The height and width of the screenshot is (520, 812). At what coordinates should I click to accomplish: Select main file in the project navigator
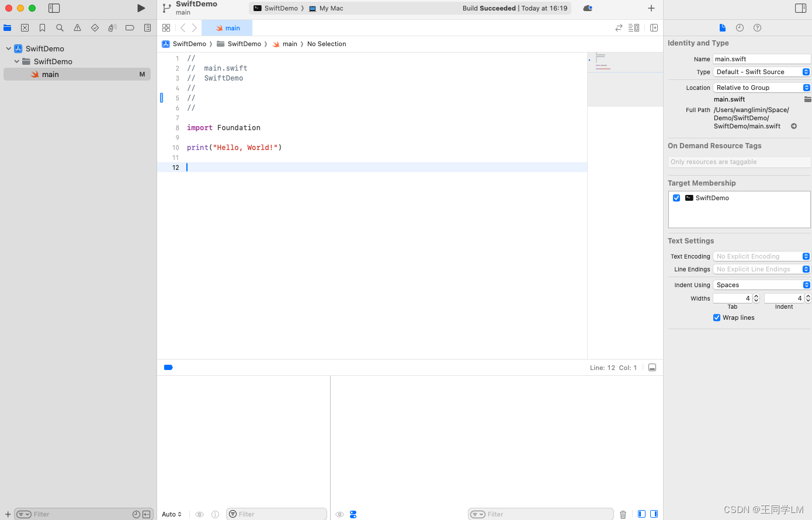point(77,74)
